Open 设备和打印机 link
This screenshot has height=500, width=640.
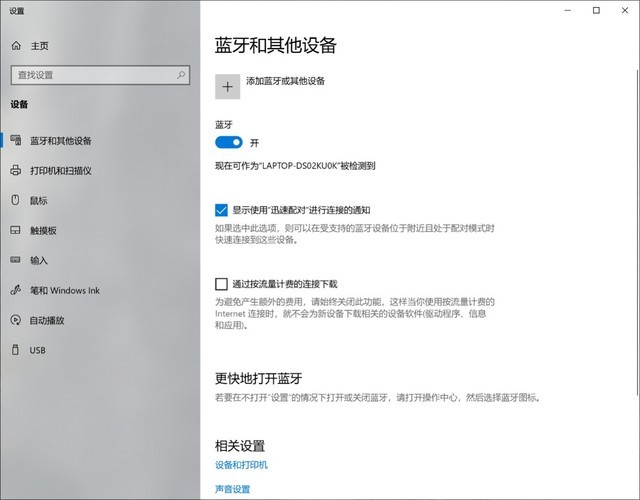pos(241,465)
